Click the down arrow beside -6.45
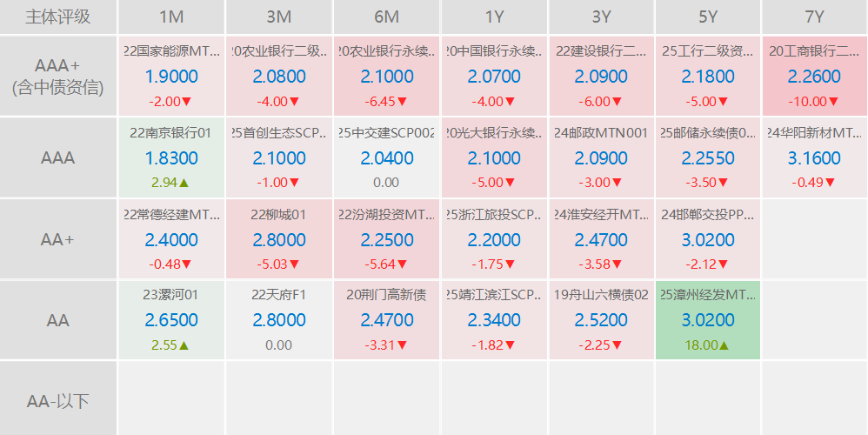868x435 pixels. (401, 102)
